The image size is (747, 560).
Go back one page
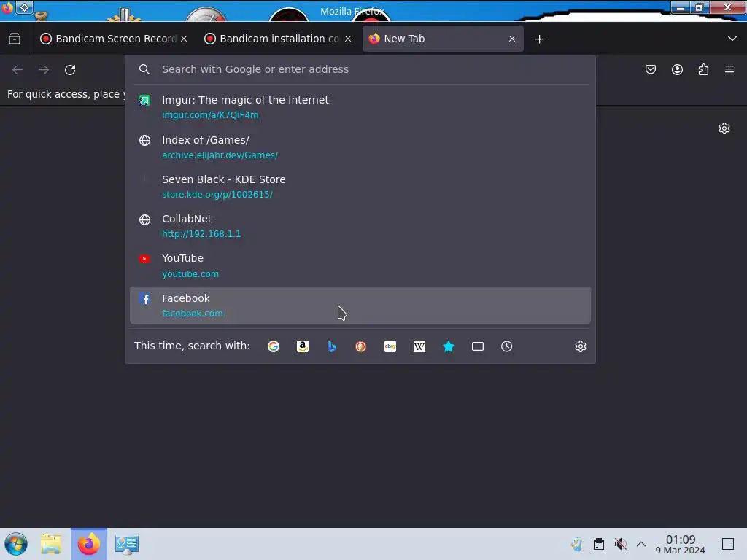[18, 69]
